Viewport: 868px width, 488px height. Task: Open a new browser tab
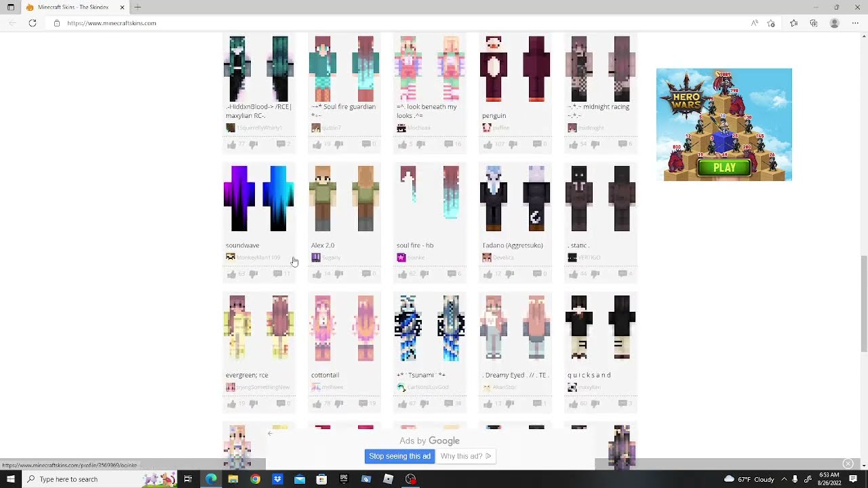tap(138, 7)
